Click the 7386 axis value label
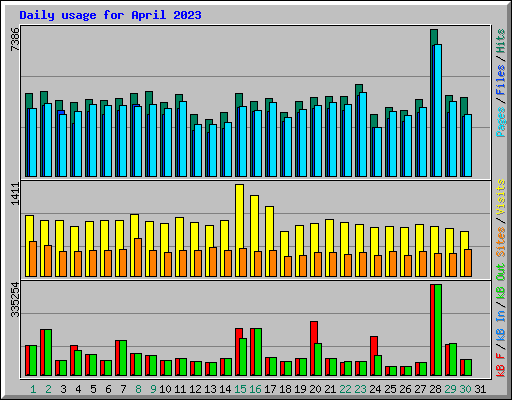 [15, 39]
